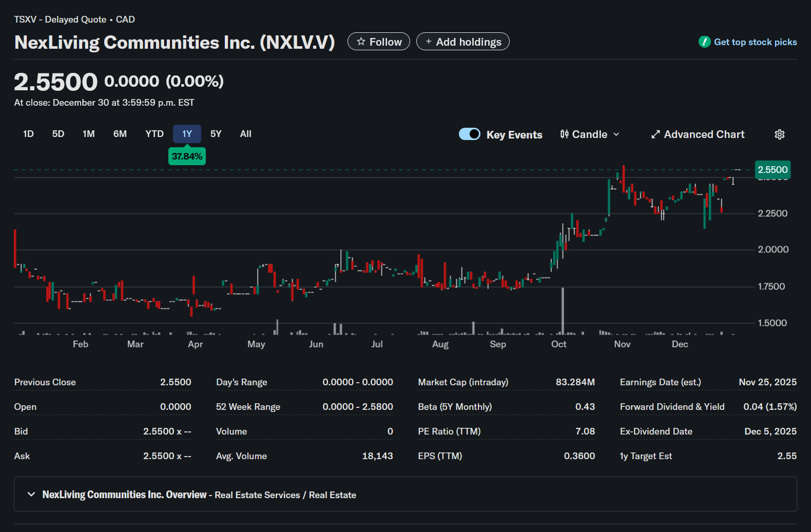Click the Add holdings button

(x=463, y=42)
